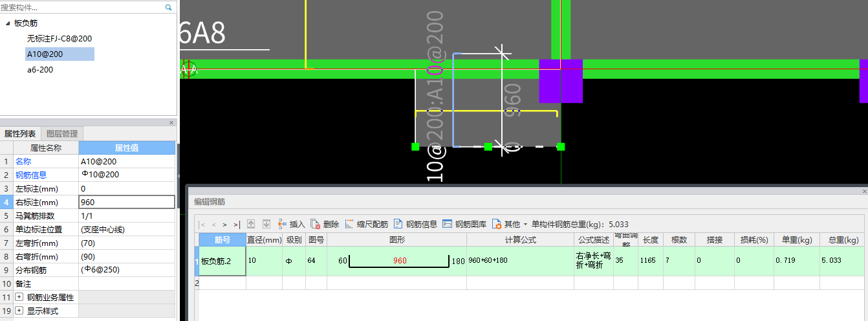Click the 缩尺配筋 toolbar button
Viewport: 868px width, 321px height.
click(367, 225)
